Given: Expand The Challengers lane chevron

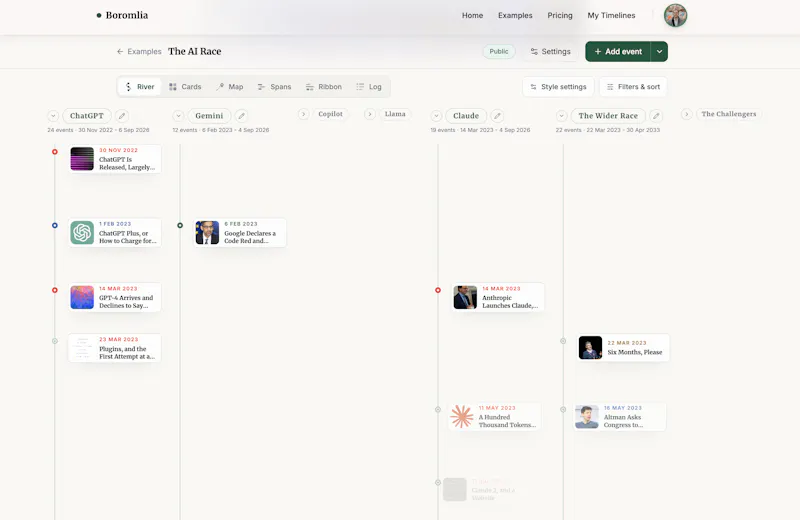Looking at the screenshot, I should [687, 114].
